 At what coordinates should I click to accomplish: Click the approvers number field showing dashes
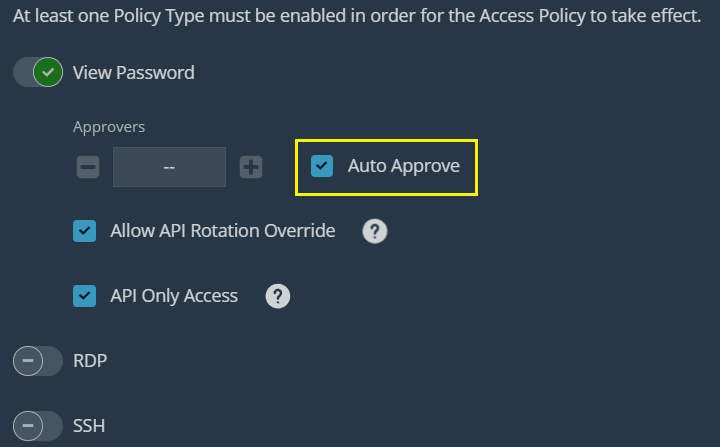pyautogui.click(x=169, y=167)
